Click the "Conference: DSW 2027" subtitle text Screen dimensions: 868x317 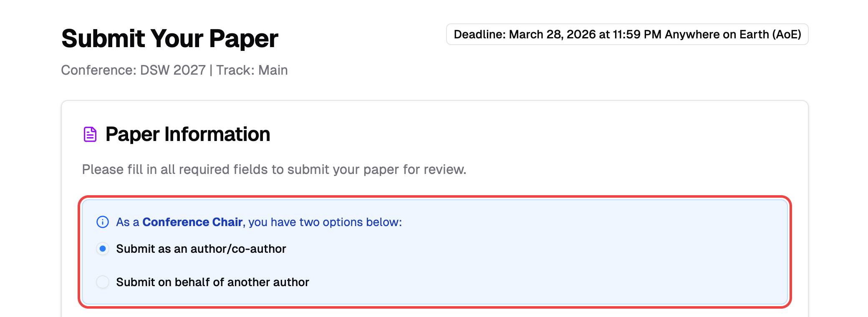pos(133,70)
